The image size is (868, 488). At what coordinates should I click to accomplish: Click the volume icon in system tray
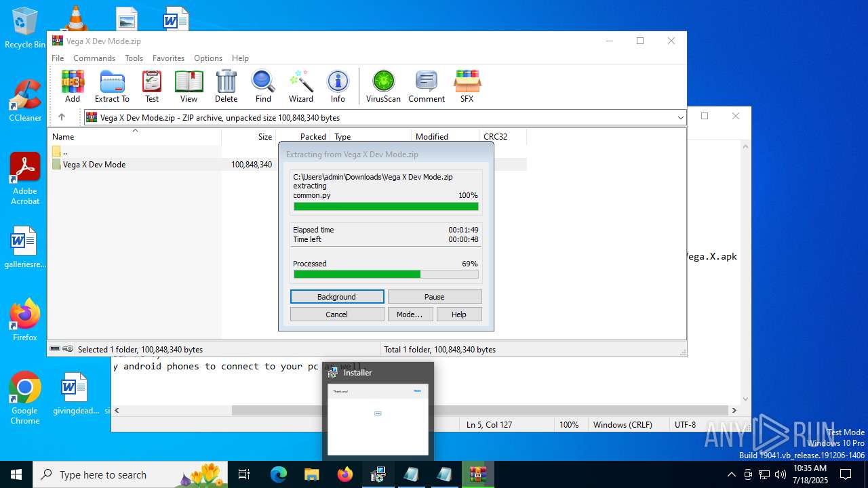[781, 474]
